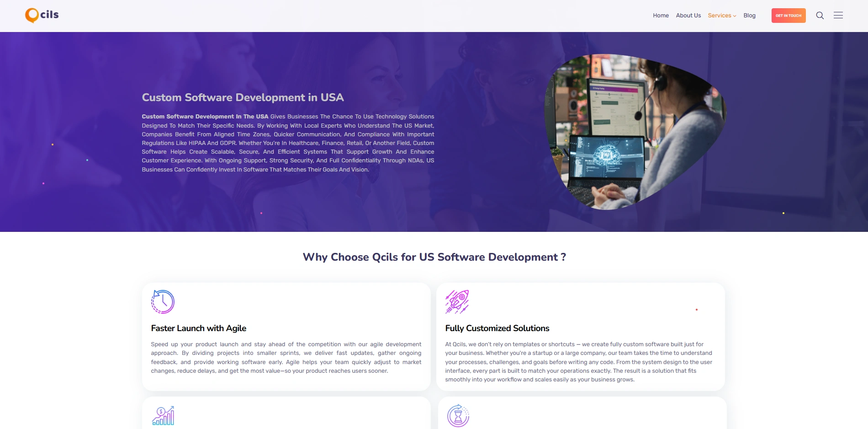This screenshot has height=429, width=868.
Task: Click the hourglass cycle icon
Action: (x=458, y=416)
